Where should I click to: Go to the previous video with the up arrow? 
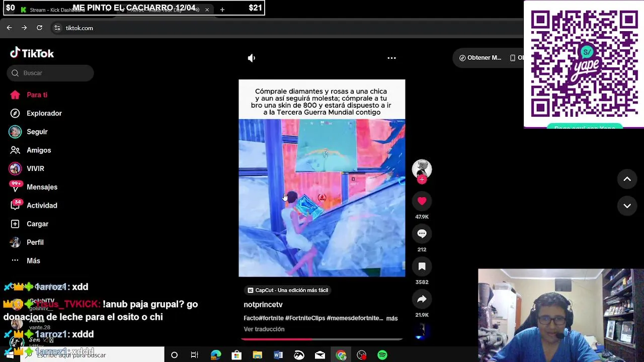[x=627, y=179]
